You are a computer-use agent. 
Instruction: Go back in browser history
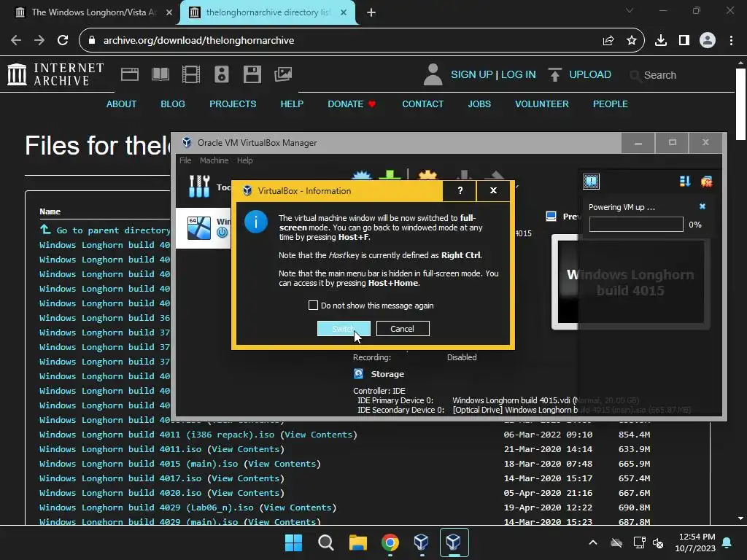pyautogui.click(x=16, y=41)
